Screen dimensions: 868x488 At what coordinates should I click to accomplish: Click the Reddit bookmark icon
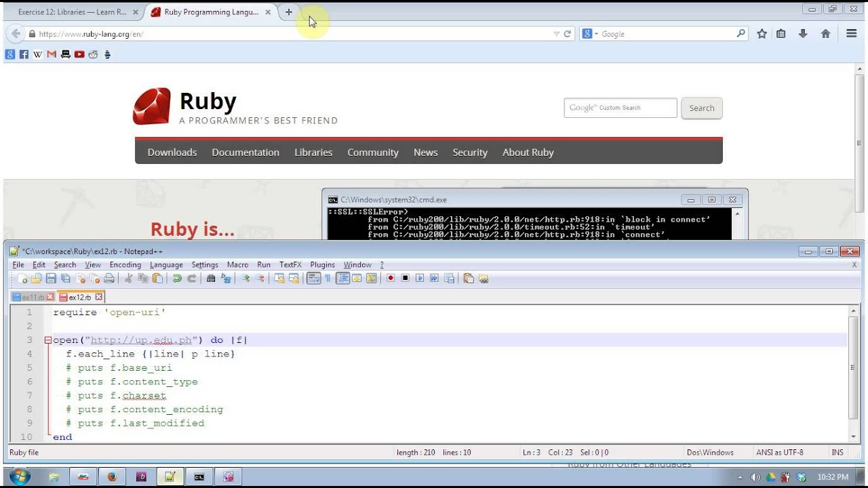pos(94,54)
